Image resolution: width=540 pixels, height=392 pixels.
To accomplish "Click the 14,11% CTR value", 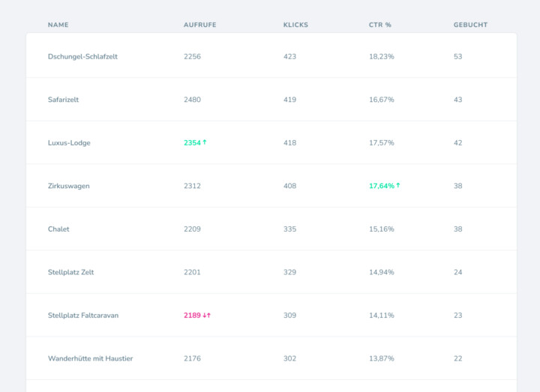I will pyautogui.click(x=382, y=316).
